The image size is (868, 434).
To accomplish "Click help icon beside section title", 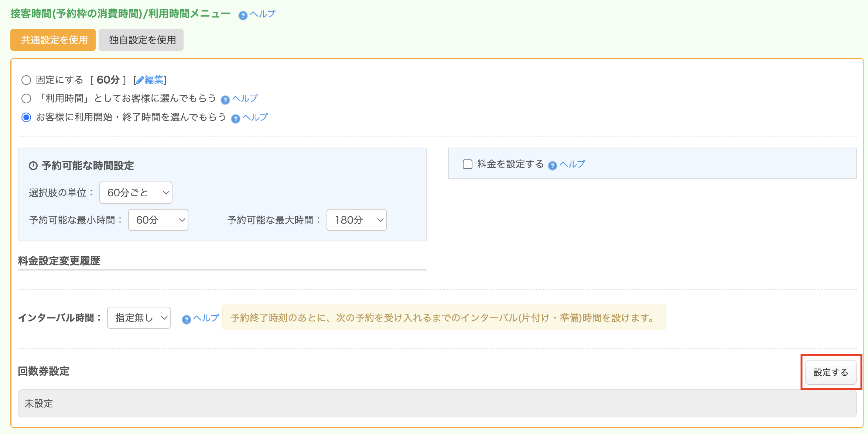I will (243, 15).
